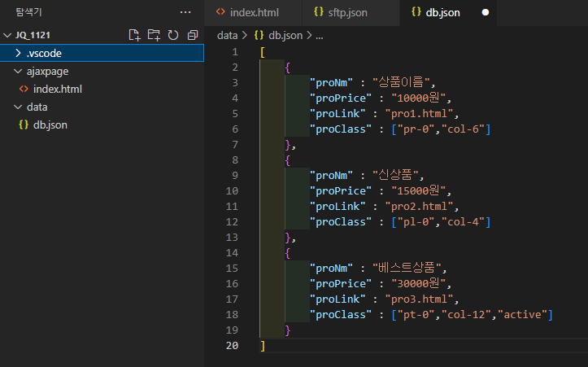Click the "proClass" key on line 6
This screenshot has width=588, height=367.
[341, 129]
